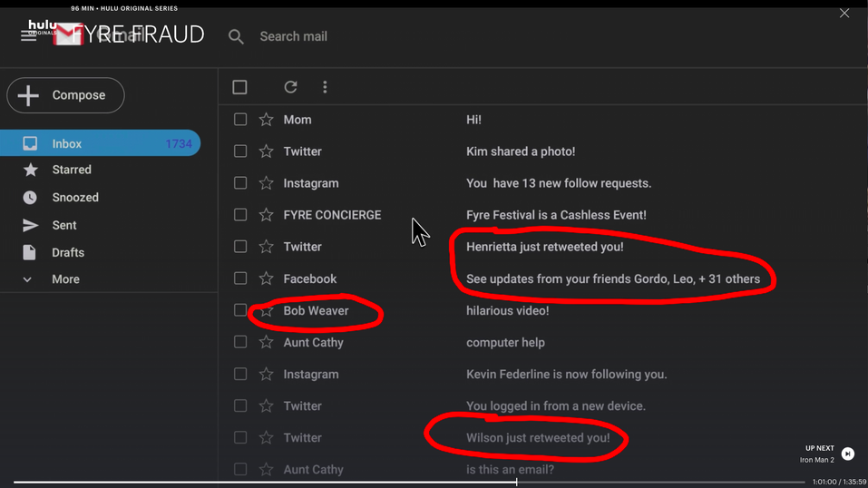The height and width of the screenshot is (488, 868).
Task: Star the 'is this an email?' message
Action: click(x=267, y=469)
